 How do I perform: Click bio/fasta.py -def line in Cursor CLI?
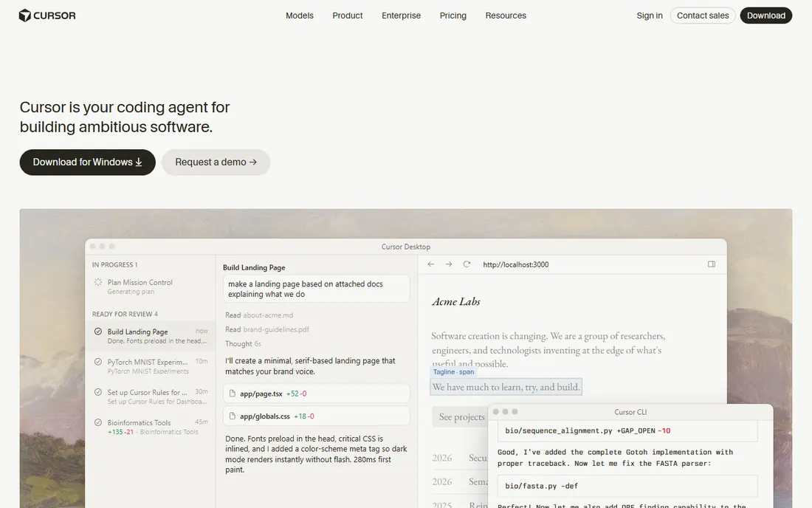[627, 486]
